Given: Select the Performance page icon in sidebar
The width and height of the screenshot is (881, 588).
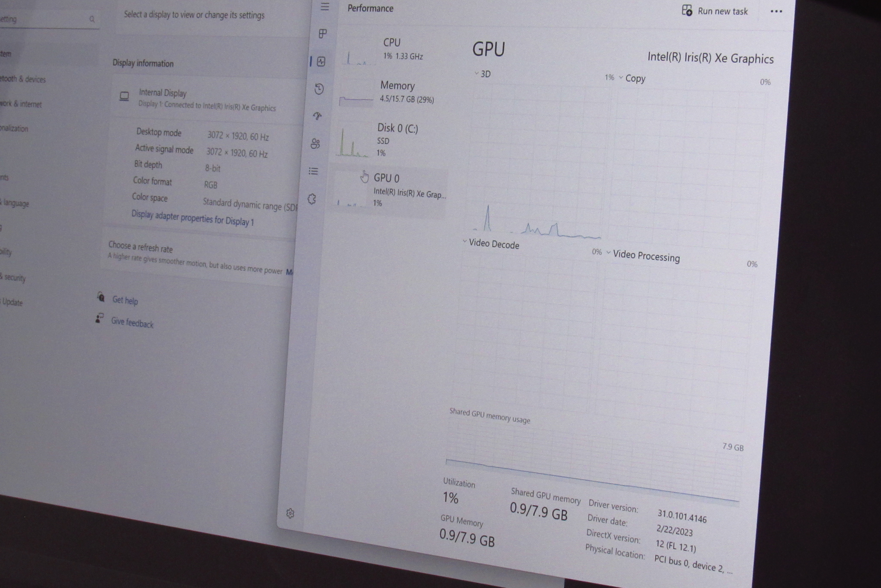Looking at the screenshot, I should (321, 61).
